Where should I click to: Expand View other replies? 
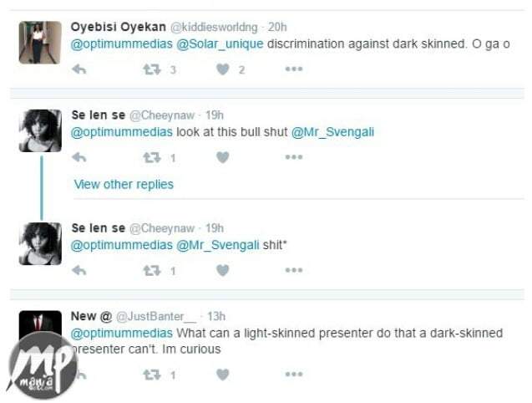pyautogui.click(x=124, y=184)
